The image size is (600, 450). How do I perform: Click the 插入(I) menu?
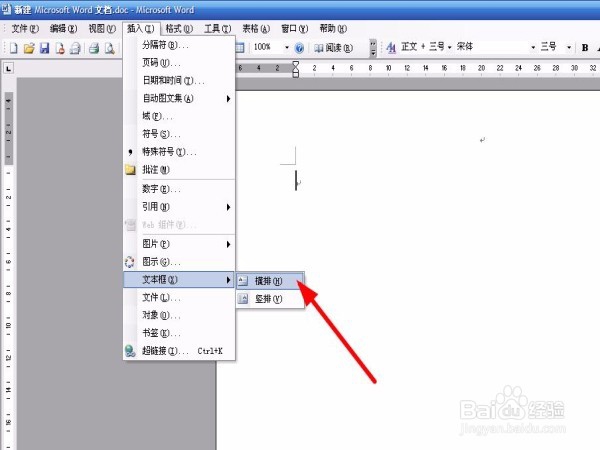[x=140, y=29]
